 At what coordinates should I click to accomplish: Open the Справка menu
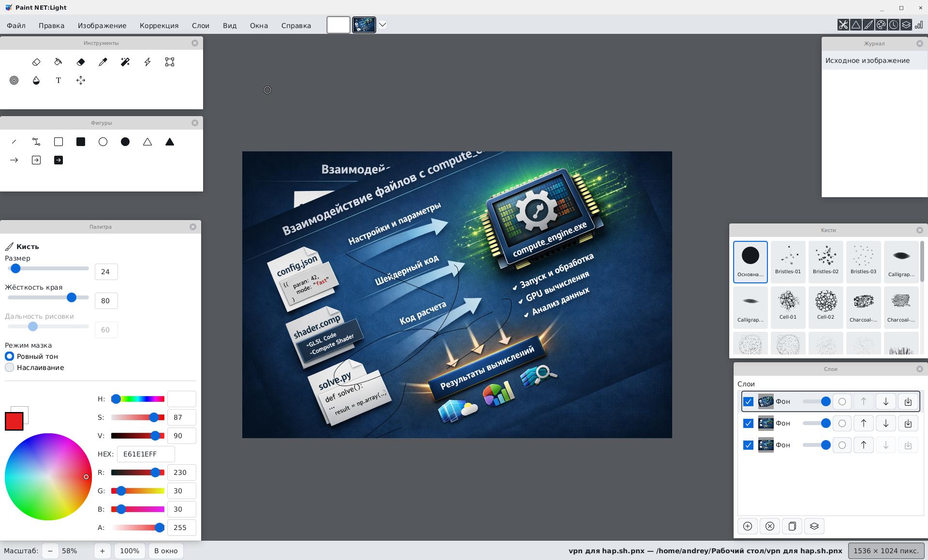click(296, 26)
